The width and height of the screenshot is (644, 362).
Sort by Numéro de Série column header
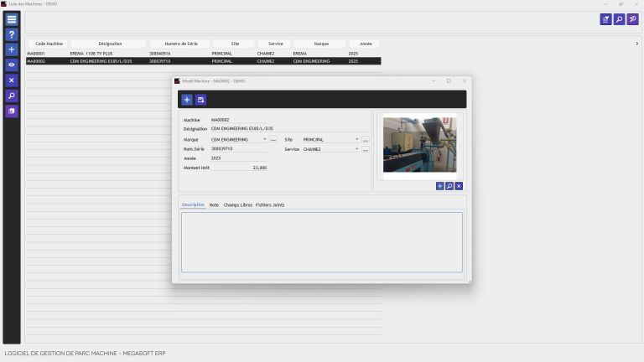click(x=181, y=44)
